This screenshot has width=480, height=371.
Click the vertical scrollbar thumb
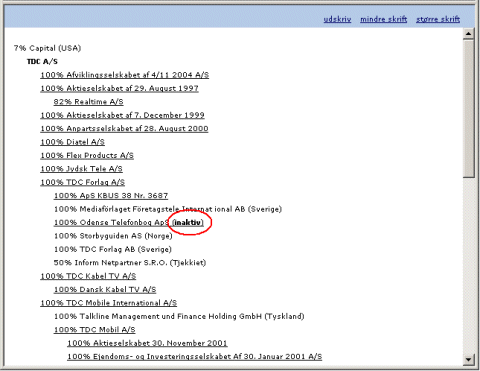pyautogui.click(x=468, y=109)
